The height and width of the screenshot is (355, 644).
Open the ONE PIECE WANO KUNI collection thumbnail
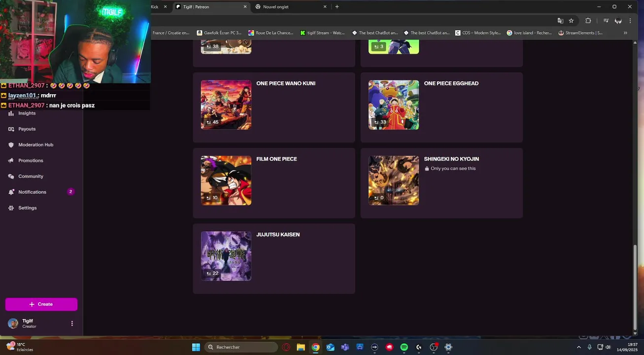pos(226,105)
